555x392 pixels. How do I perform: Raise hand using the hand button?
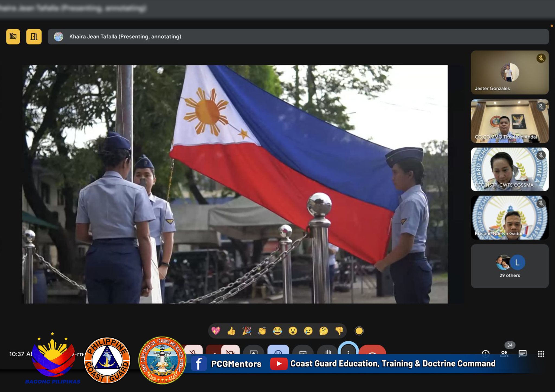(x=327, y=350)
